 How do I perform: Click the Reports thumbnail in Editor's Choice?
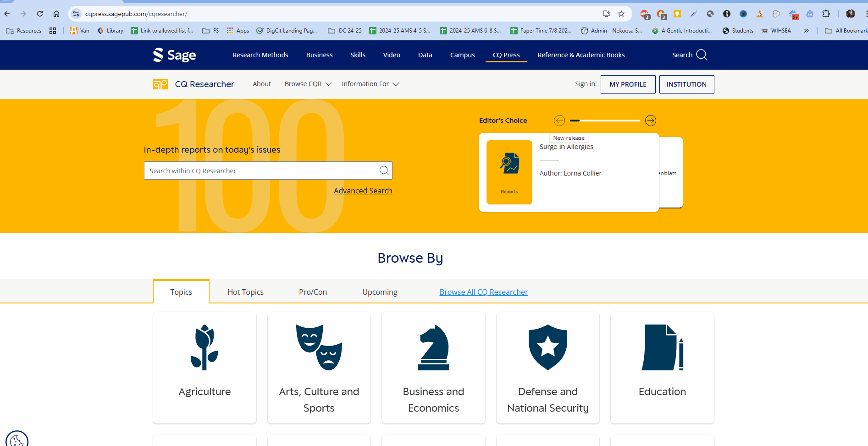pos(509,172)
